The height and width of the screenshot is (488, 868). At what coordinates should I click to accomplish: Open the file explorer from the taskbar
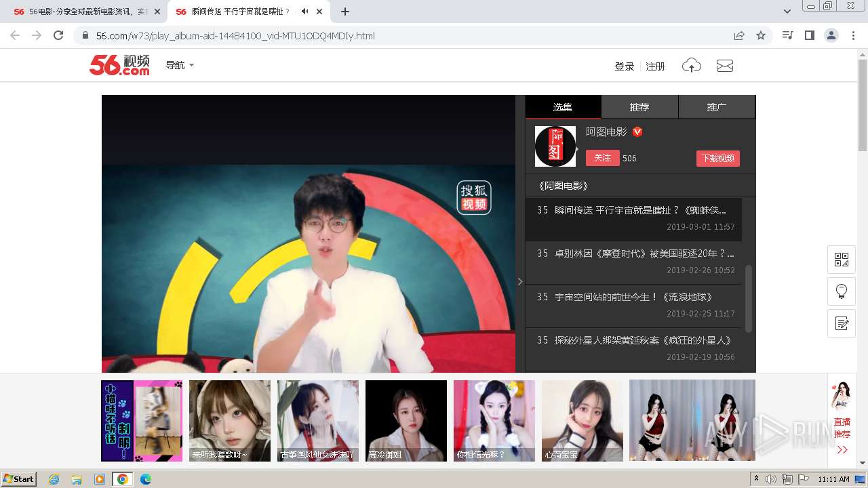tap(77, 479)
